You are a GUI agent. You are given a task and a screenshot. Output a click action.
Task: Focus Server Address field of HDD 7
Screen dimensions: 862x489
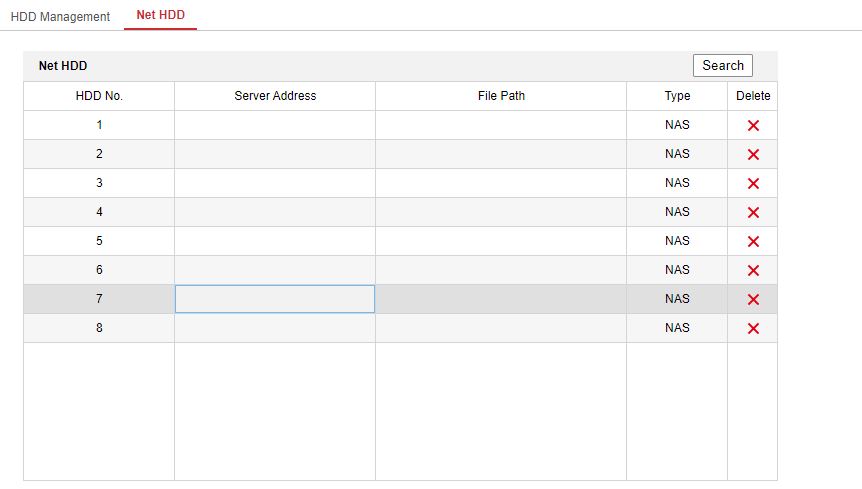point(275,299)
